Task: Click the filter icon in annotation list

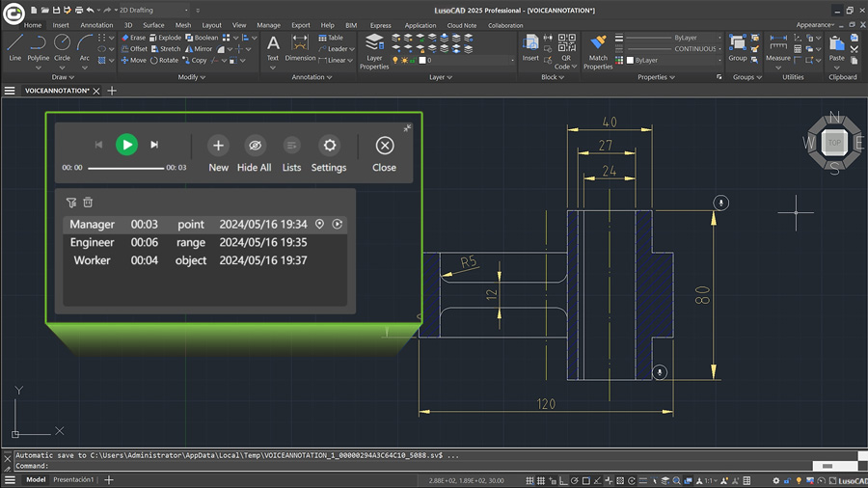Action: tap(71, 203)
